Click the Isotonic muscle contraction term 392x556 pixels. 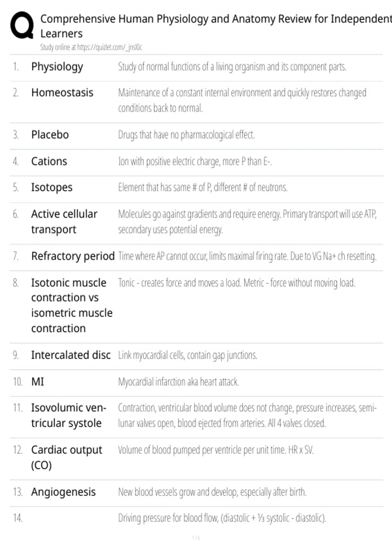pos(72,305)
